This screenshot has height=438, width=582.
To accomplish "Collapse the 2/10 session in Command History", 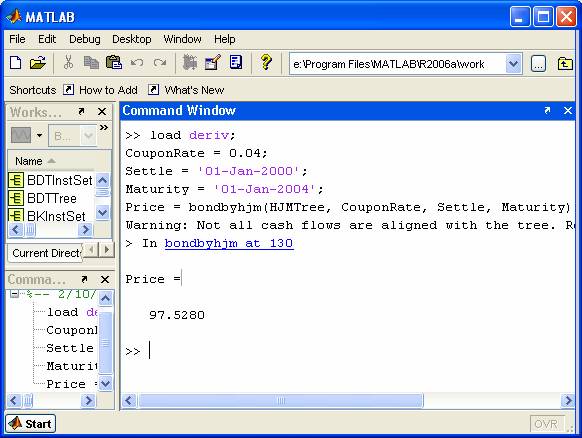I will pos(14,294).
